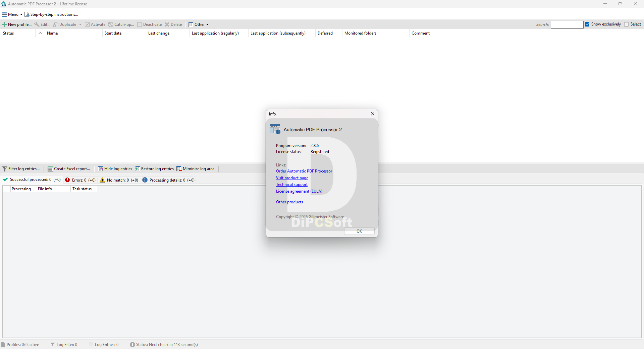Image resolution: width=644 pixels, height=349 pixels.
Task: Sort by the Start date column
Action: click(x=124, y=33)
